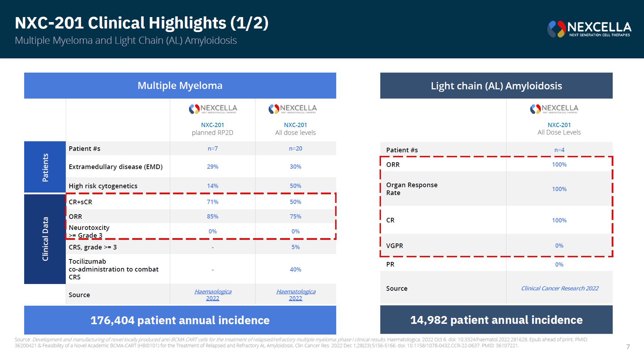Click the Tocilizumab co-administration row label
This screenshot has width=644, height=363.
point(114,269)
